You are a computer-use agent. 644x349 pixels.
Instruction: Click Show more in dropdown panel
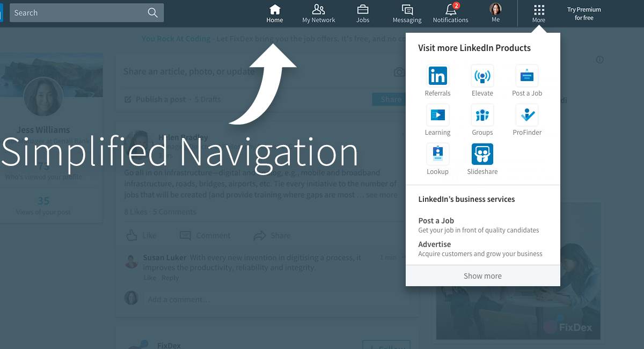coord(482,275)
